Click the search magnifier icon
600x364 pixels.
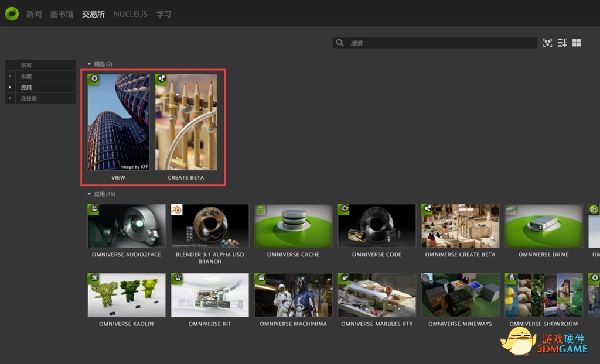pyautogui.click(x=340, y=43)
